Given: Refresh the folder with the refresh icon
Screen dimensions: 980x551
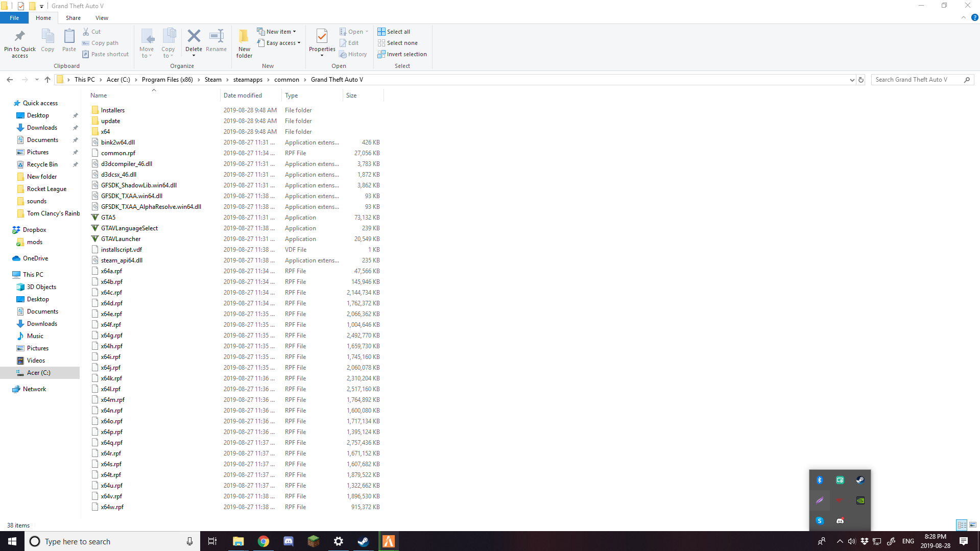Looking at the screenshot, I should coord(861,80).
